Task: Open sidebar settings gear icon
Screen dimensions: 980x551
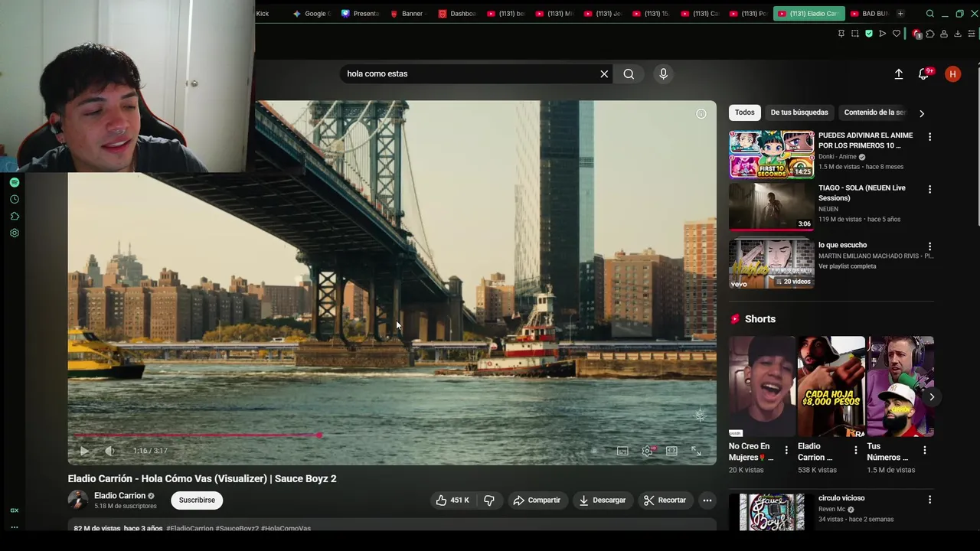Action: pyautogui.click(x=14, y=233)
